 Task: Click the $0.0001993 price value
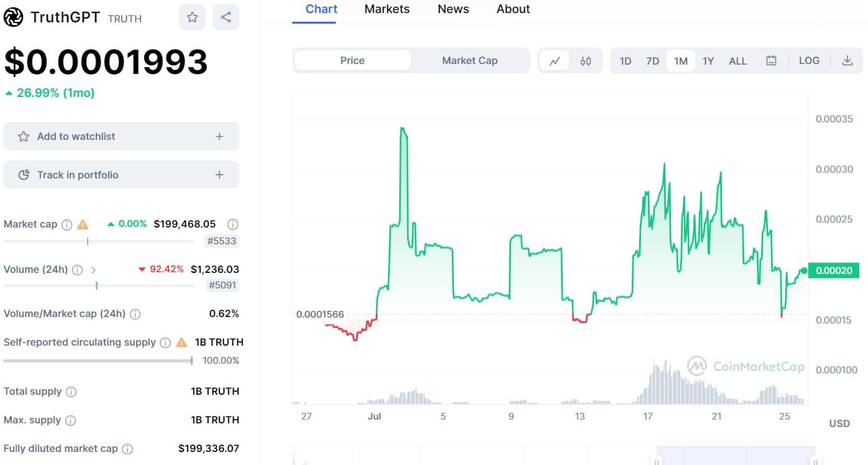tap(106, 62)
